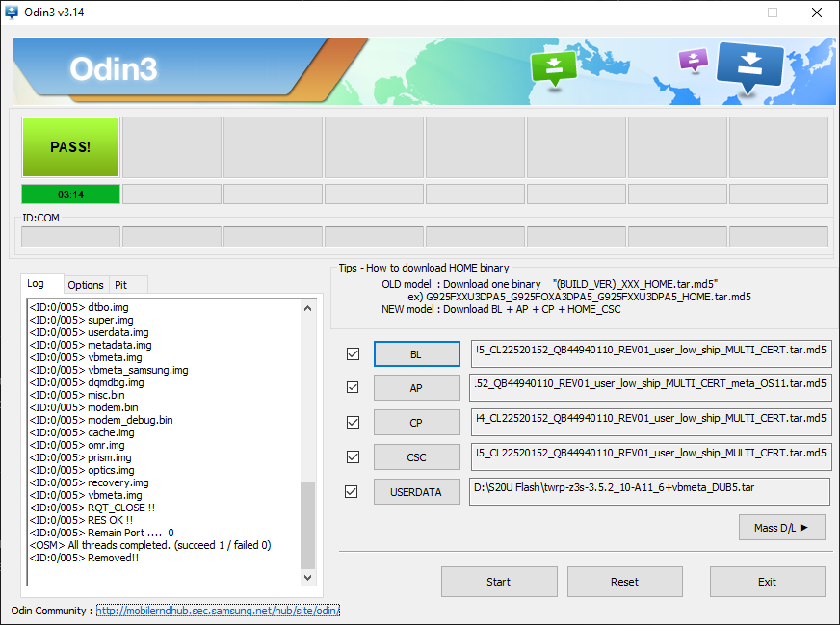
Task: Uncheck the USERDATA checkbox
Action: pyautogui.click(x=352, y=492)
